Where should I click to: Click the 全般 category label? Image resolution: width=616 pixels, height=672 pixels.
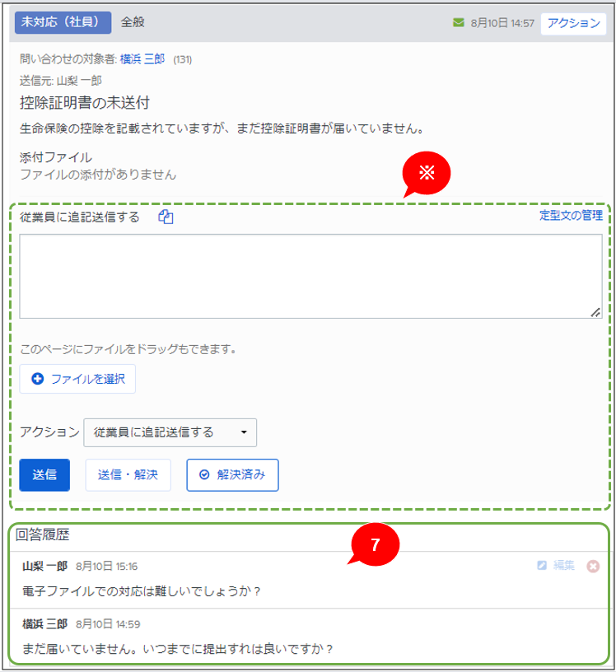point(133,22)
